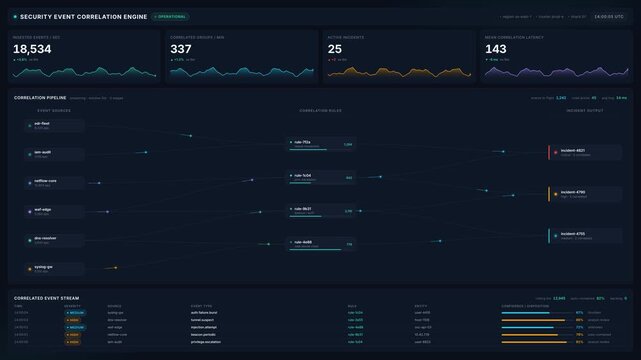Click the rule-4e88 throughput bar
This screenshot has height=360, width=641.
pyautogui.click(x=321, y=249)
